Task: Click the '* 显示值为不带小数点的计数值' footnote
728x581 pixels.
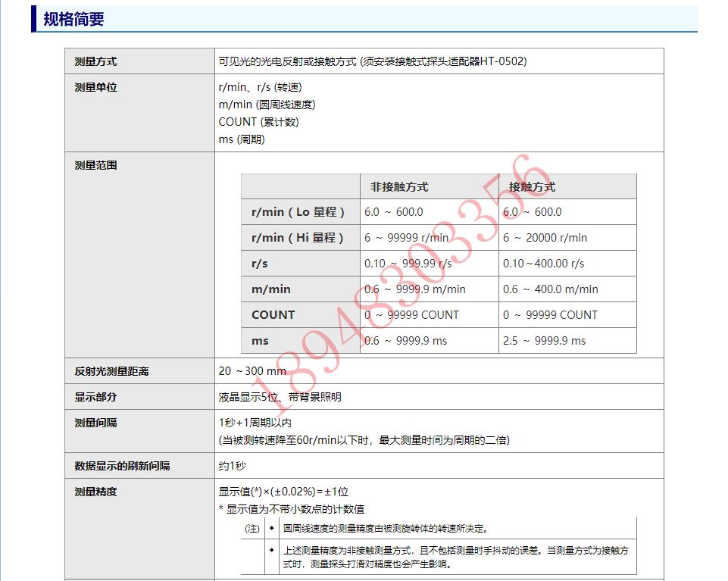Action: pos(292,509)
